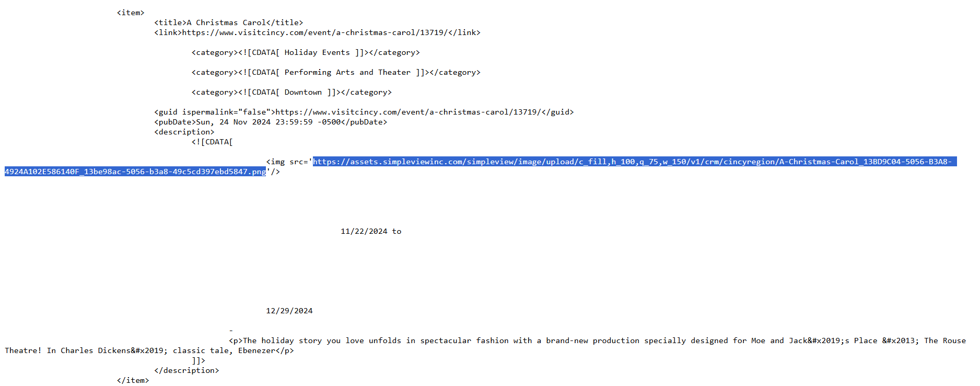Click the closing </item> tag
Viewport: 980px width, 386px height.
pyautogui.click(x=133, y=380)
